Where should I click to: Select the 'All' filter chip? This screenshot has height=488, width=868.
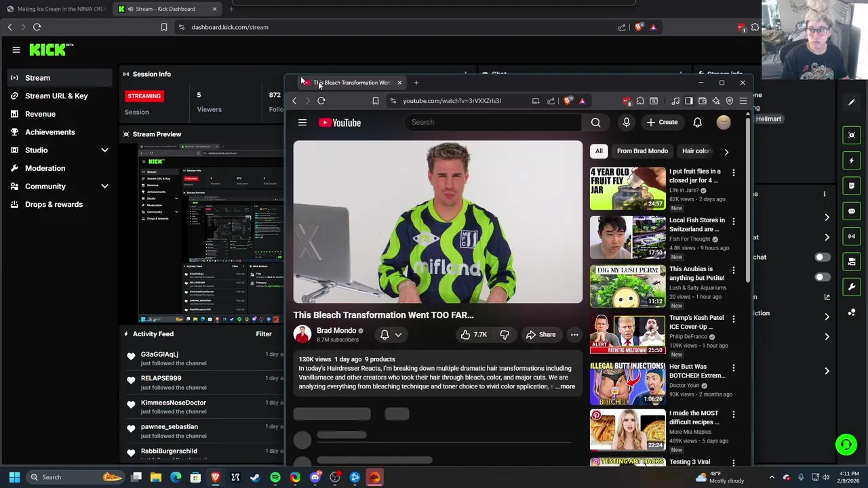(599, 151)
